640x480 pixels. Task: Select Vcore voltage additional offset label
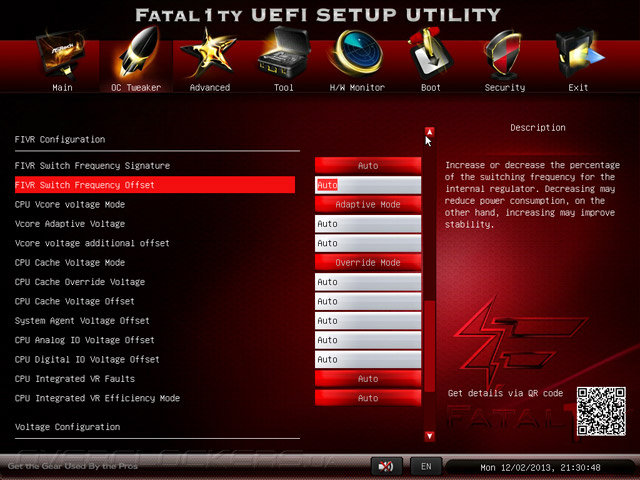tap(92, 243)
